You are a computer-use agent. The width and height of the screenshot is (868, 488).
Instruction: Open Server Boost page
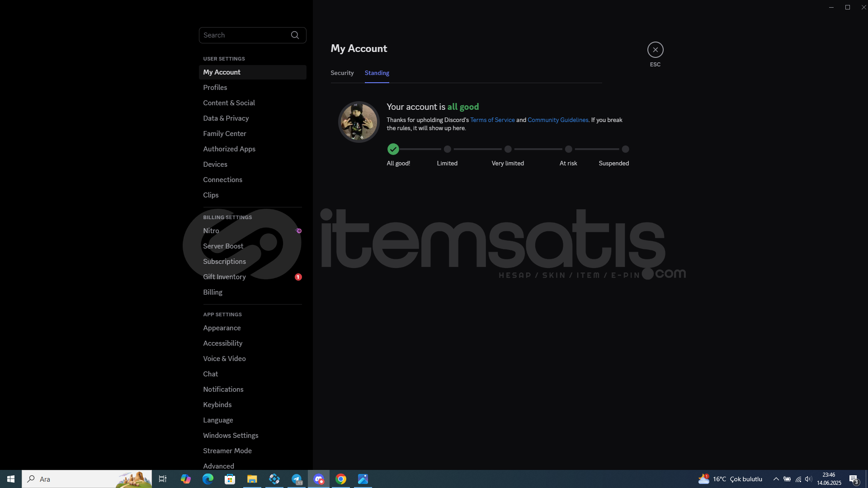[253, 246]
